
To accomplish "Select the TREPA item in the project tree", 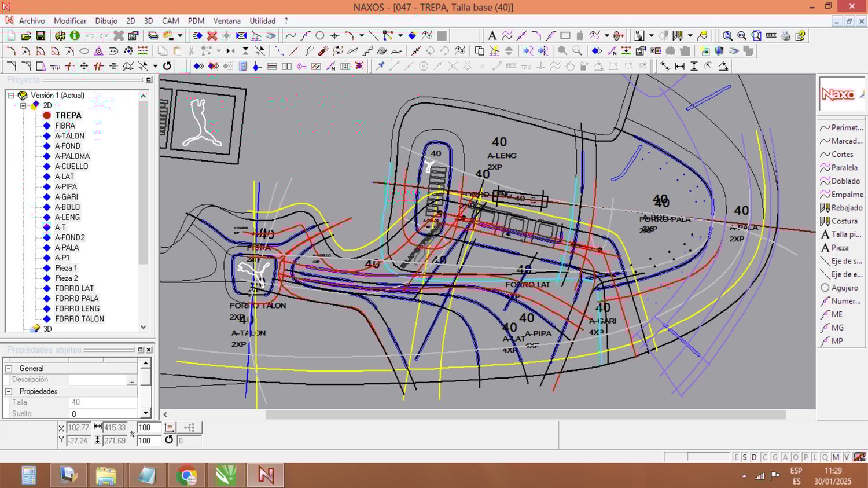I will click(x=68, y=116).
